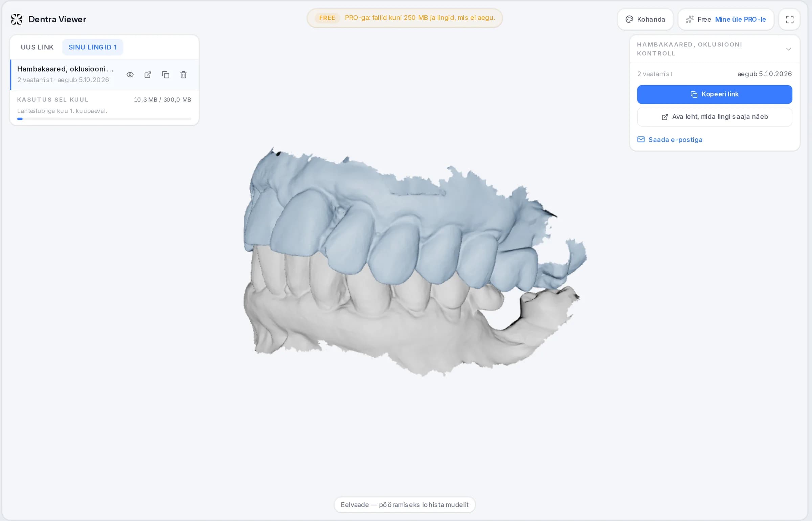Click 2 vaatamist in the right panel
The width and height of the screenshot is (812, 521).
[x=655, y=74]
